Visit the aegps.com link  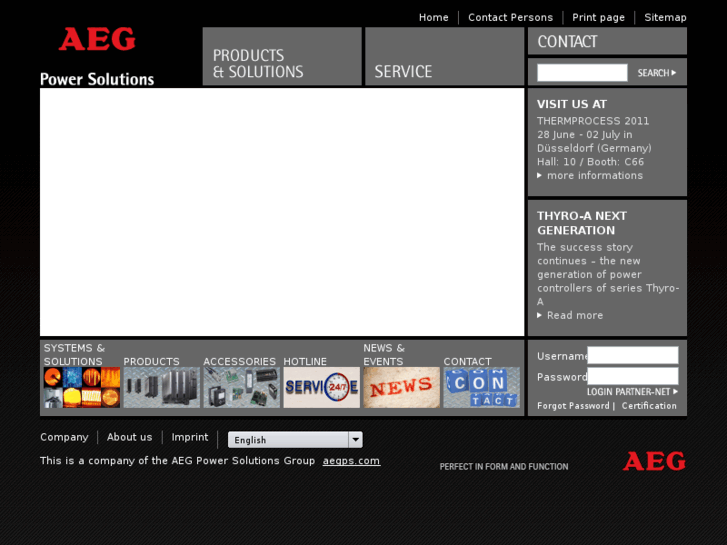(351, 461)
